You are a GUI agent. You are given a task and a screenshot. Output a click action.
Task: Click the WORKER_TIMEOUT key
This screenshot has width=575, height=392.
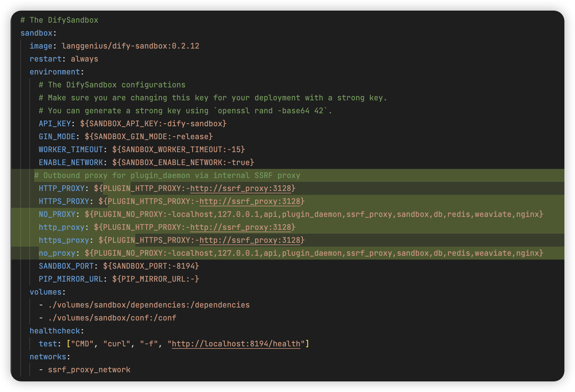click(71, 150)
